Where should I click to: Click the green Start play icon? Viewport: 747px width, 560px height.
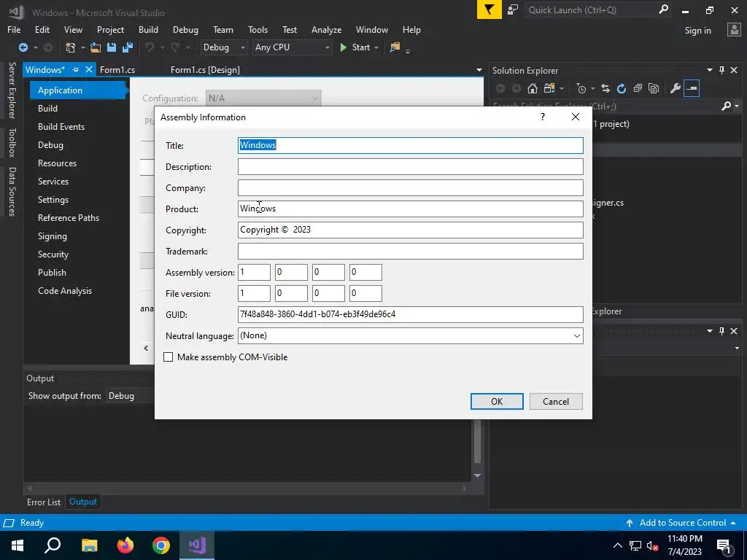(x=343, y=47)
